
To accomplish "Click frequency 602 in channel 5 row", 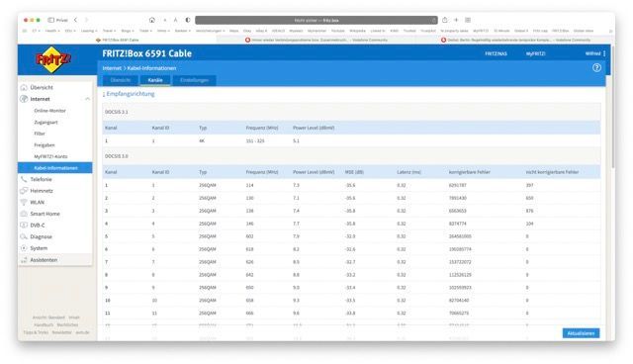I will coord(249,236).
